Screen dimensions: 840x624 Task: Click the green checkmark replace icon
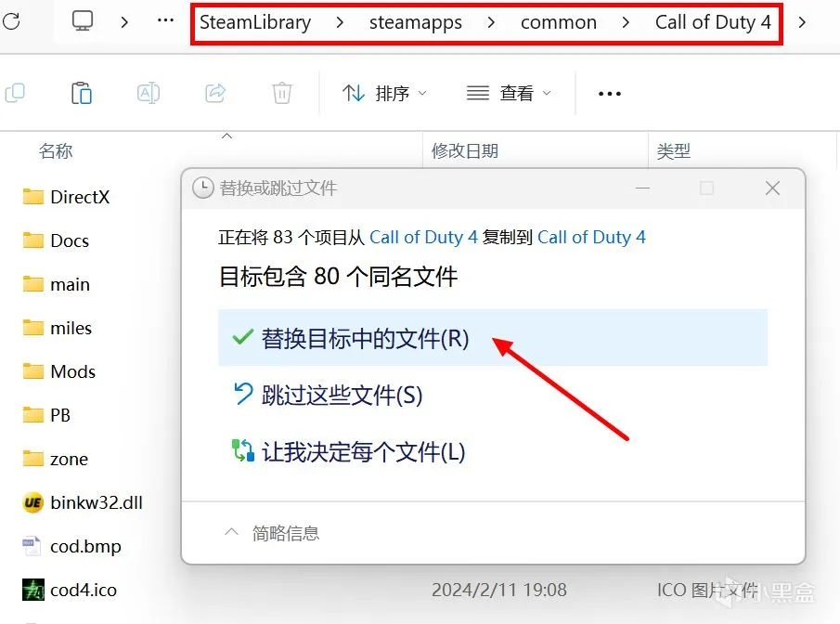pos(242,337)
